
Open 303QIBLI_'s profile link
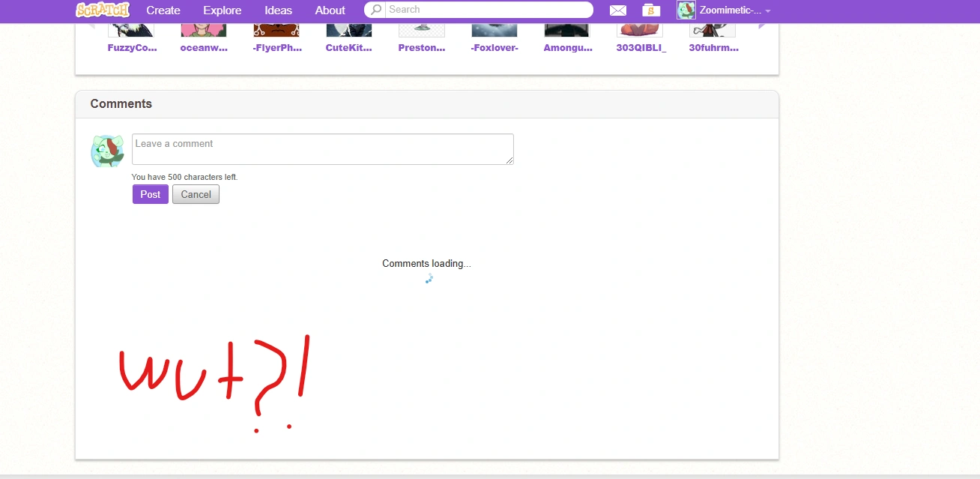641,47
